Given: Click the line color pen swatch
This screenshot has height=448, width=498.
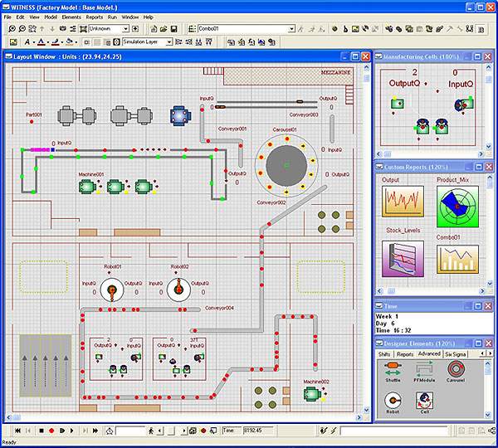Looking at the screenshot, I should [56, 42].
